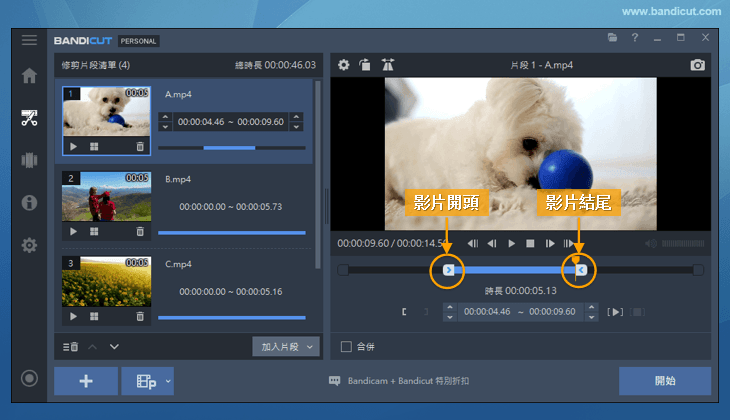Increase timeline end time stepper
Viewport: 730px width, 420px height.
tap(591, 307)
